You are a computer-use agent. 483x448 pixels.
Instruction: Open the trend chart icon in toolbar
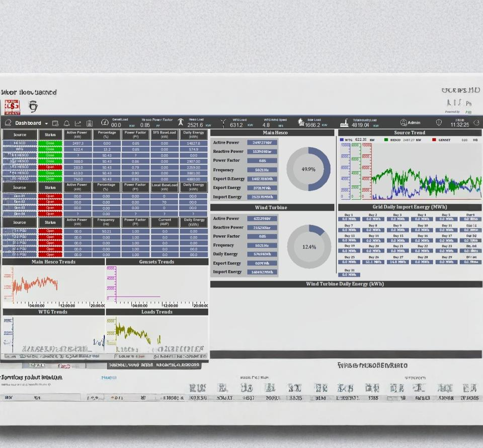coord(78,123)
